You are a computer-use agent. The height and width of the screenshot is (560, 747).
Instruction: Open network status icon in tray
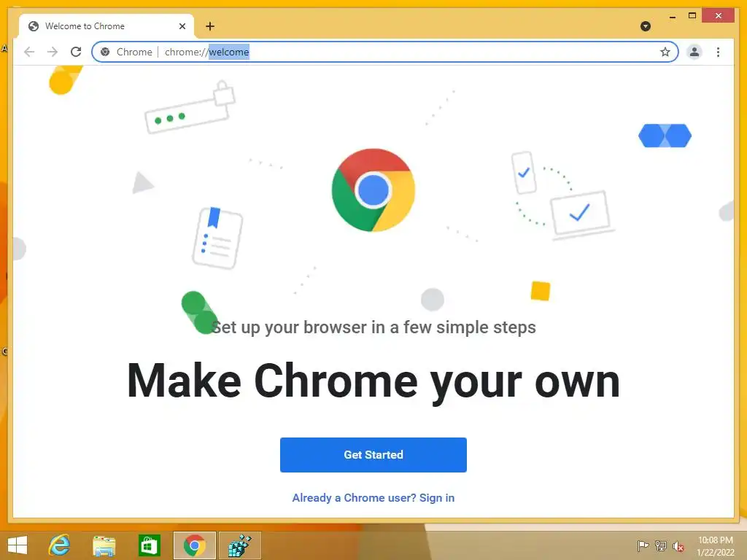pos(660,546)
